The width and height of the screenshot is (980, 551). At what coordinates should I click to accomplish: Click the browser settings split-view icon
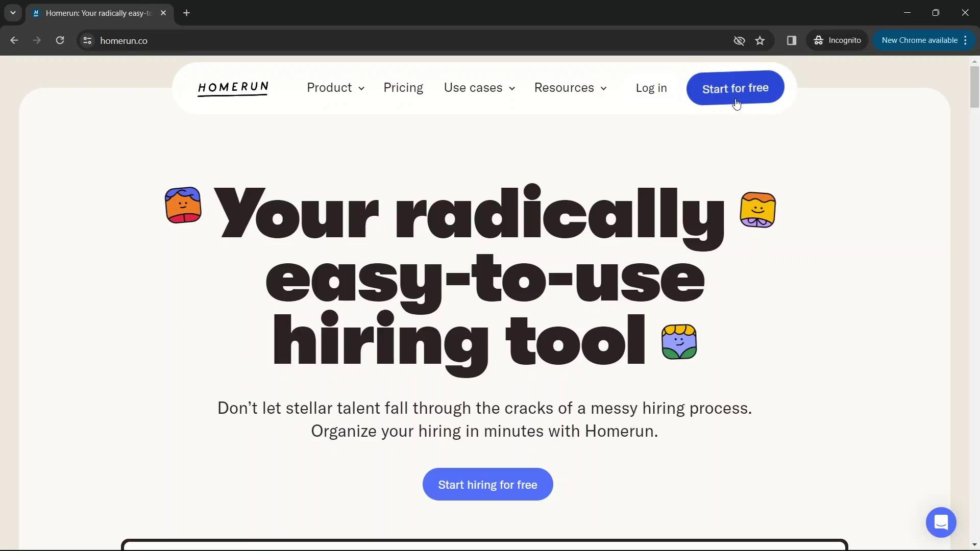coord(792,40)
